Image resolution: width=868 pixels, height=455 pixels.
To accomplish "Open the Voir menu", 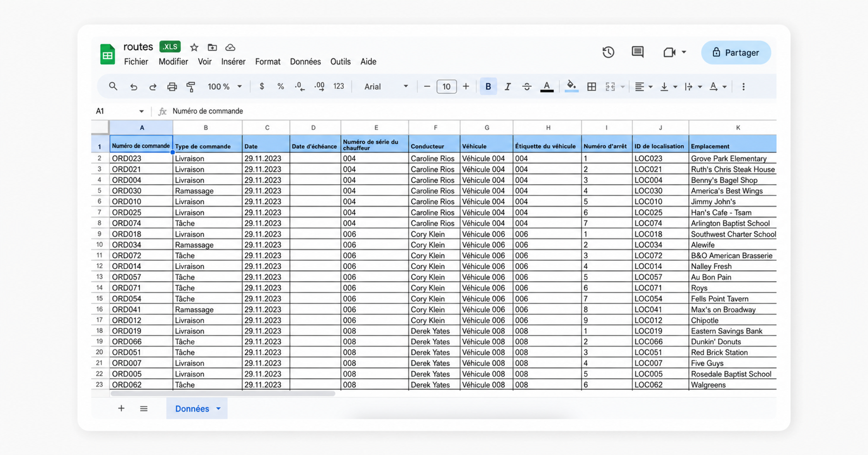I will click(204, 62).
